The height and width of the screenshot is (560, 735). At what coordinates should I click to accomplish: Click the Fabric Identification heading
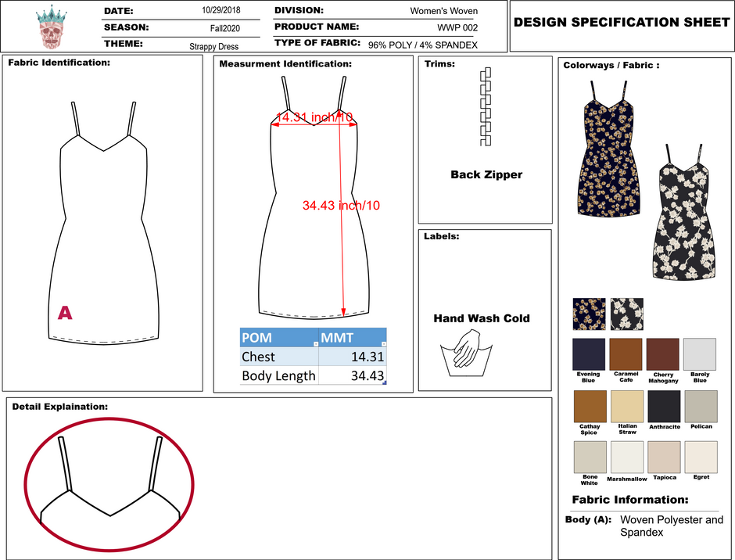click(x=59, y=63)
